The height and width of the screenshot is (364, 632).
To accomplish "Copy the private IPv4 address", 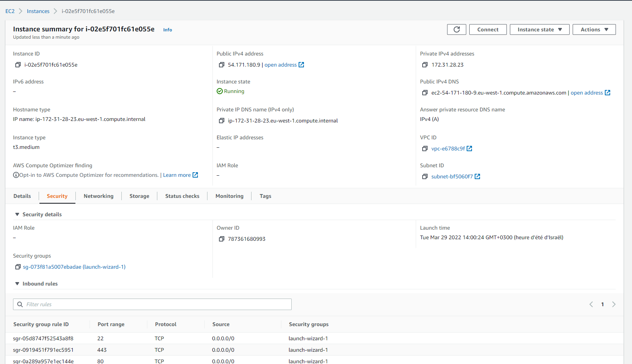I will click(425, 65).
